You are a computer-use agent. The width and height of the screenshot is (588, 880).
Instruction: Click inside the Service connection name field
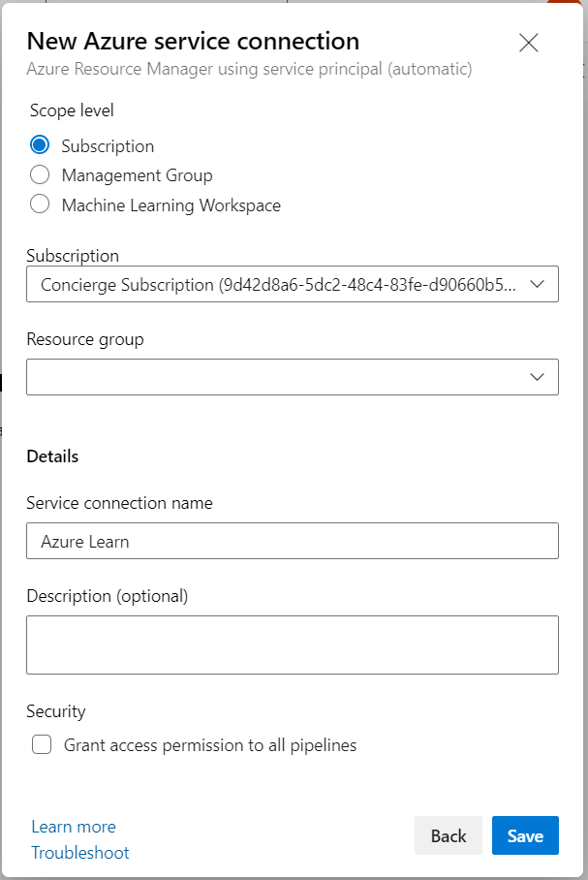(x=291, y=540)
